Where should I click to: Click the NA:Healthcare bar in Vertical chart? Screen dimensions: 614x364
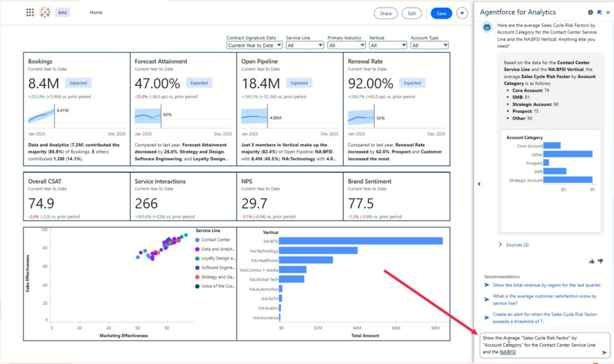point(306,260)
